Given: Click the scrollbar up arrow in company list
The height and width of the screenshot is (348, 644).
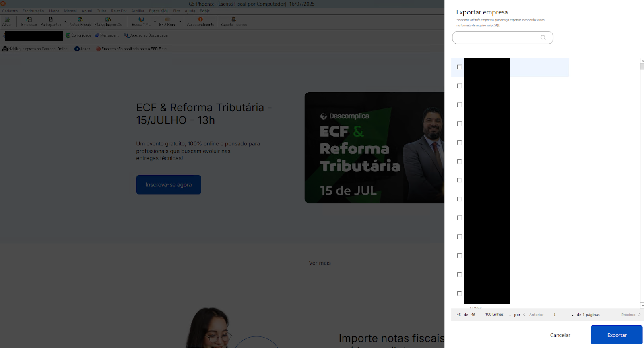Looking at the screenshot, I should point(642,61).
